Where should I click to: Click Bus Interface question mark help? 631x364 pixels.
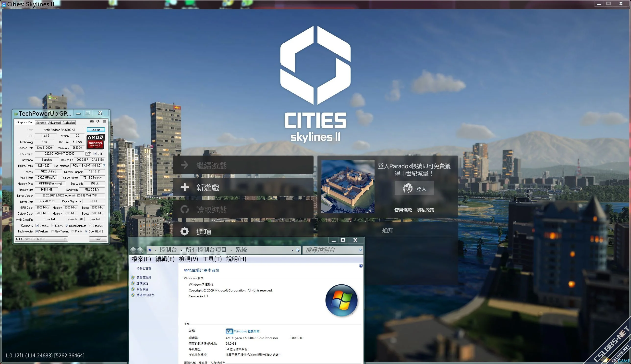click(x=104, y=166)
